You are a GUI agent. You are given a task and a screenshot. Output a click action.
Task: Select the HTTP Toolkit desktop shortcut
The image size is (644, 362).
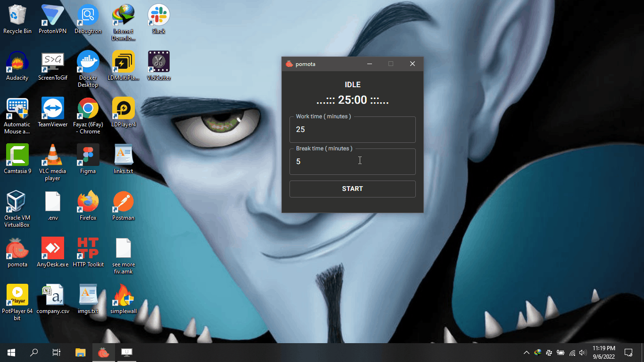[88, 253]
